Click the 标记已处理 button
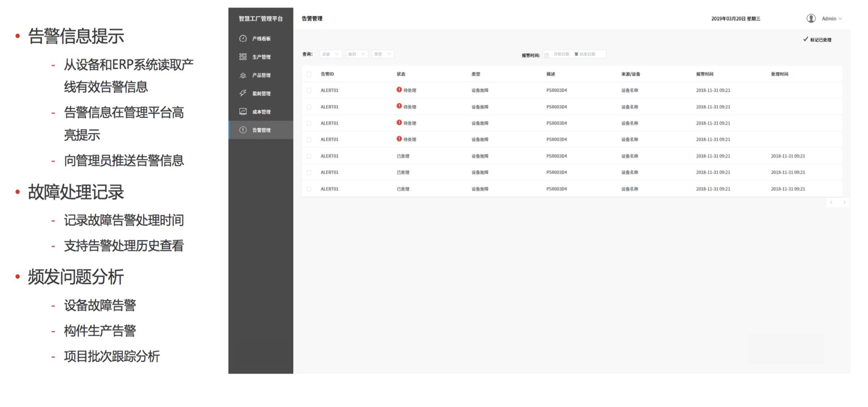 [817, 39]
